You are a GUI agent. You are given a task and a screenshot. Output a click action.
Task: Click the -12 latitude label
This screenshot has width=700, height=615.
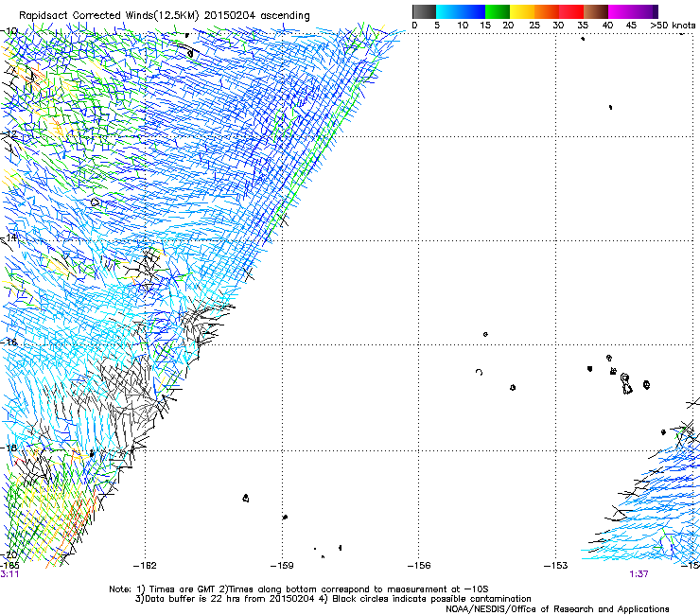[9, 134]
